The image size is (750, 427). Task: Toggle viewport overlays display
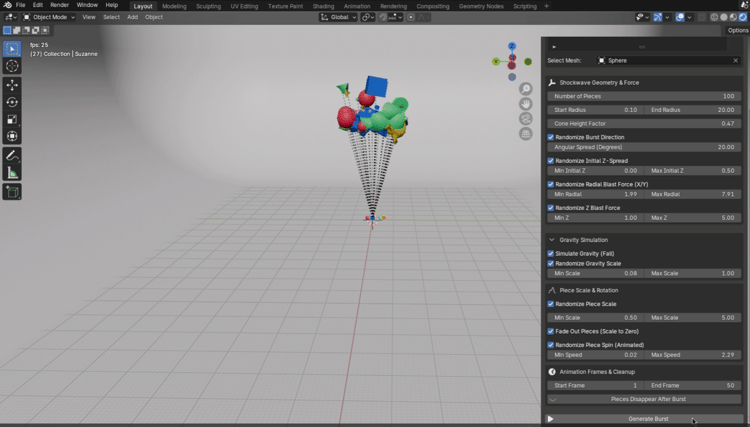click(680, 17)
